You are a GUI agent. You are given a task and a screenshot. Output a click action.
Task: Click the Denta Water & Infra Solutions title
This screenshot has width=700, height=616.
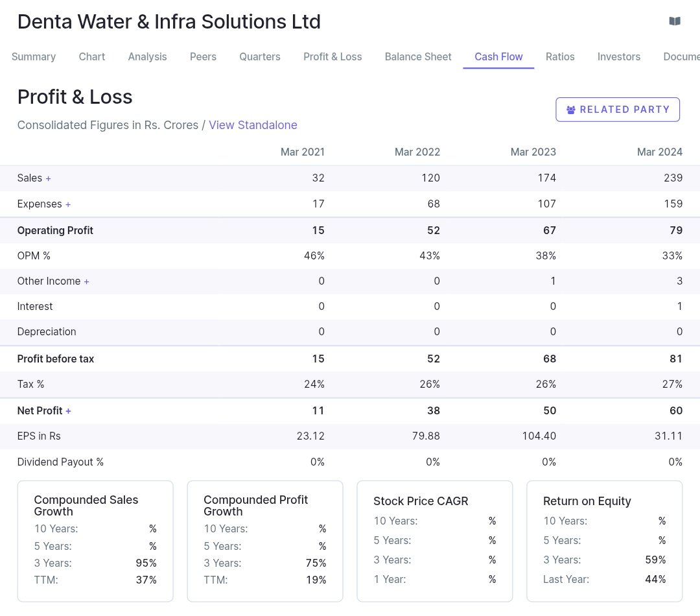(169, 22)
